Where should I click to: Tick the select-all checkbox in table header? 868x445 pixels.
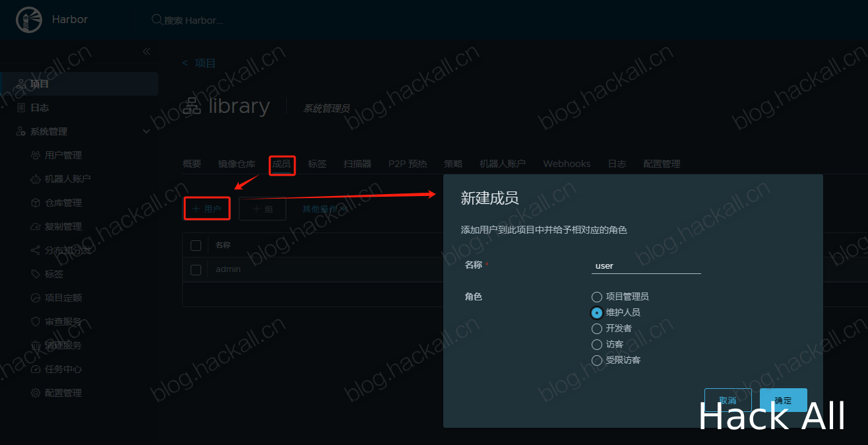[196, 246]
